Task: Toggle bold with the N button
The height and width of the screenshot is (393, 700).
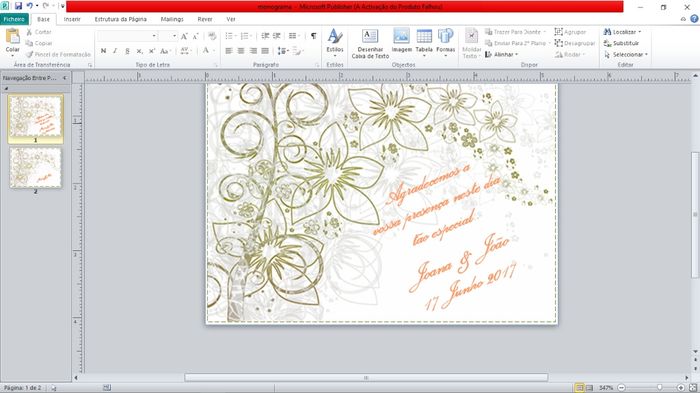Action: pos(103,51)
